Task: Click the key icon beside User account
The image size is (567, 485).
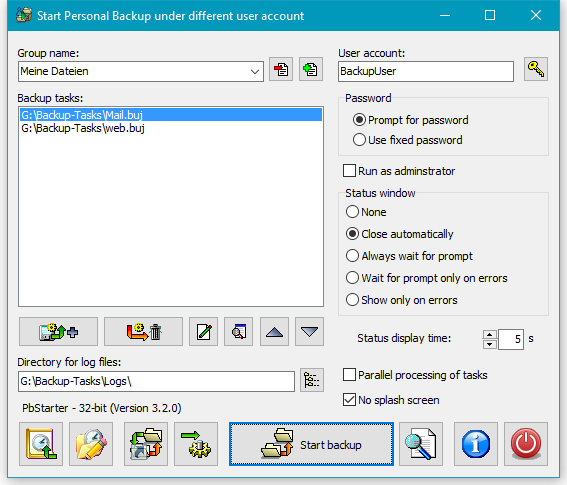Action: pyautogui.click(x=536, y=69)
